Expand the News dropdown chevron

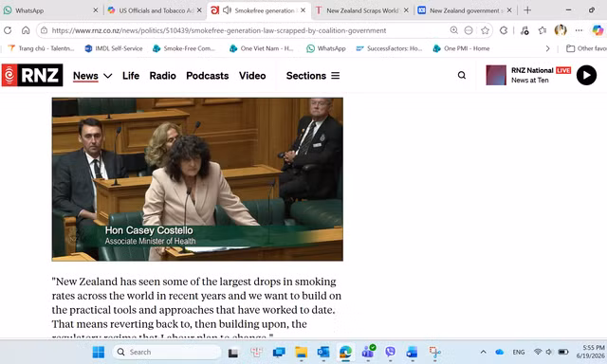108,76
